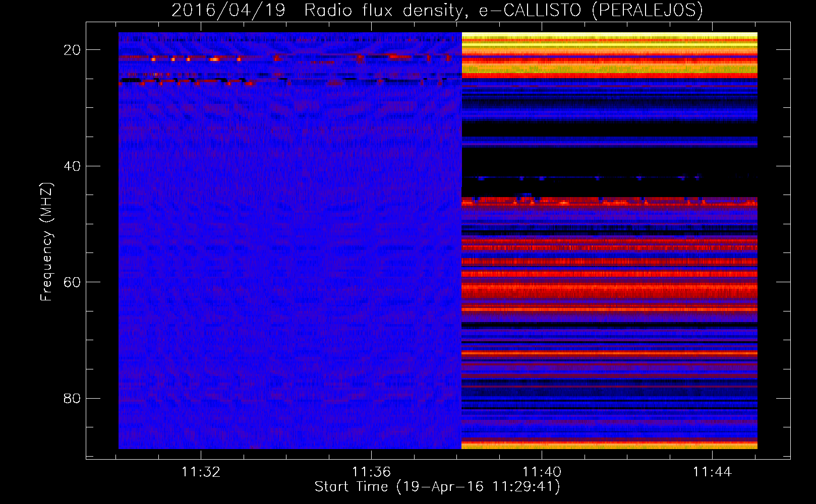This screenshot has width=816, height=504.
Task: Select the 11:40 time axis label
Action: click(542, 472)
